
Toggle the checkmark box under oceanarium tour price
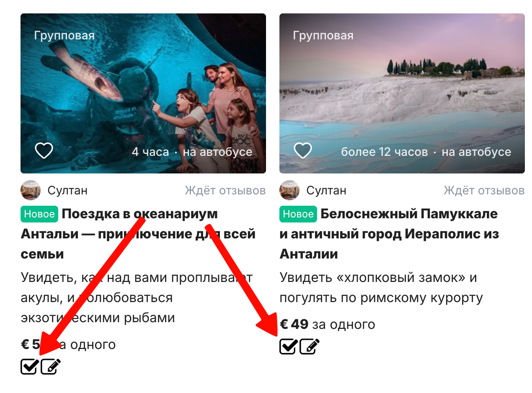point(30,367)
